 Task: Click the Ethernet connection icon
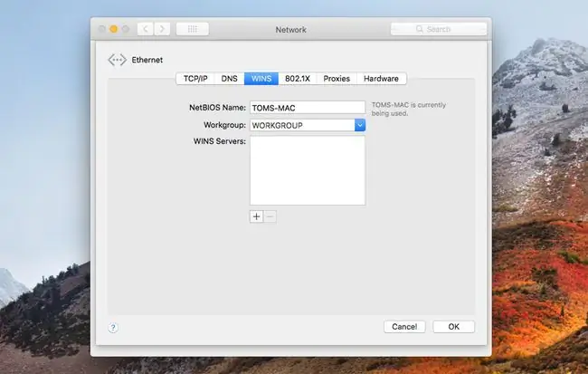click(x=117, y=60)
